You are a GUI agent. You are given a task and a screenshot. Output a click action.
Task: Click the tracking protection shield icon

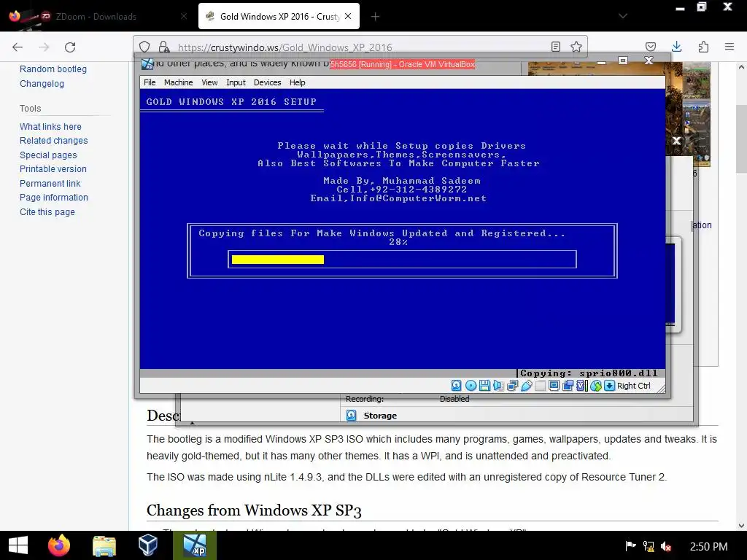coord(144,47)
